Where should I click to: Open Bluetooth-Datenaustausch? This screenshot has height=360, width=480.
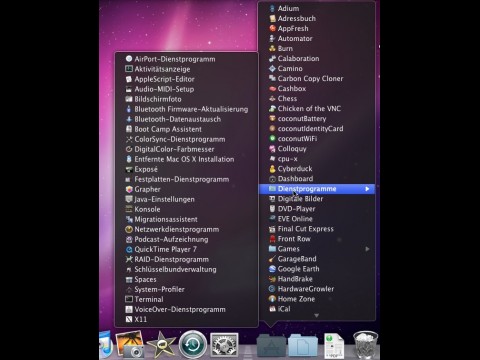[x=187, y=119]
